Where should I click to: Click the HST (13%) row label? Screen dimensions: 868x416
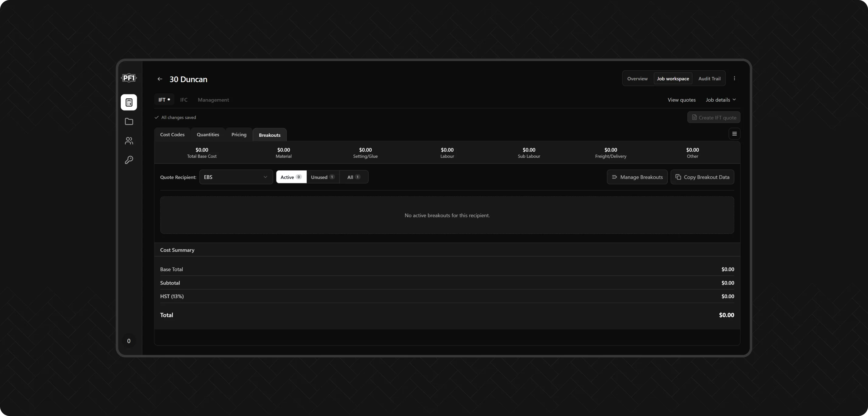(x=172, y=297)
